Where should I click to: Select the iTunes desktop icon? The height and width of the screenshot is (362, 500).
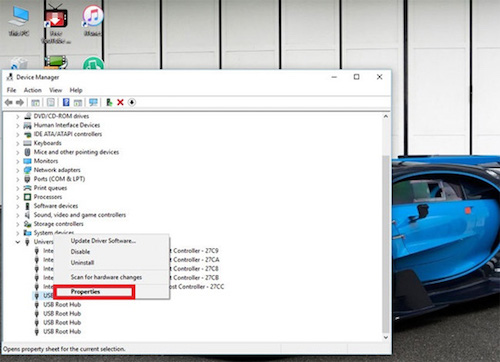93,20
